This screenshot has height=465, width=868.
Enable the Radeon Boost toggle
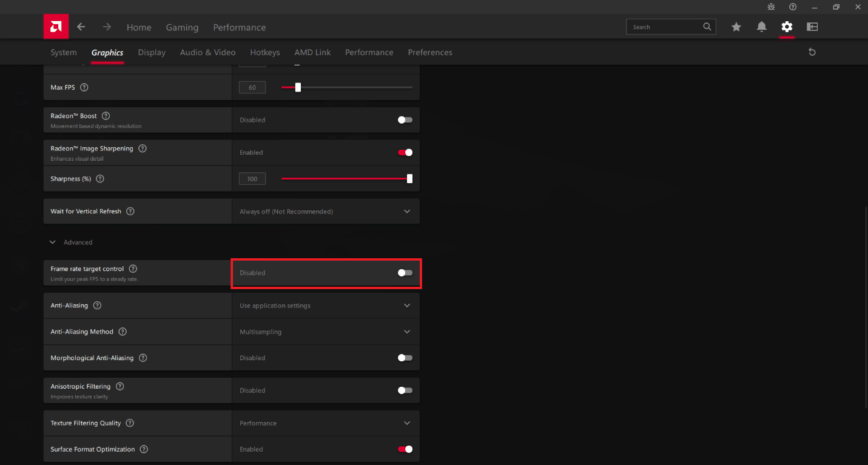pyautogui.click(x=405, y=120)
